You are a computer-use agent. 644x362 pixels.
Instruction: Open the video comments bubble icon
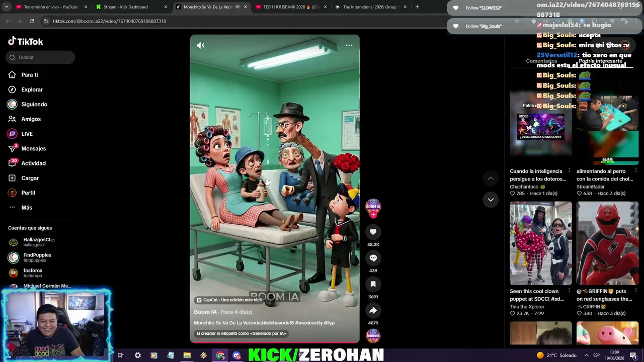click(x=373, y=258)
